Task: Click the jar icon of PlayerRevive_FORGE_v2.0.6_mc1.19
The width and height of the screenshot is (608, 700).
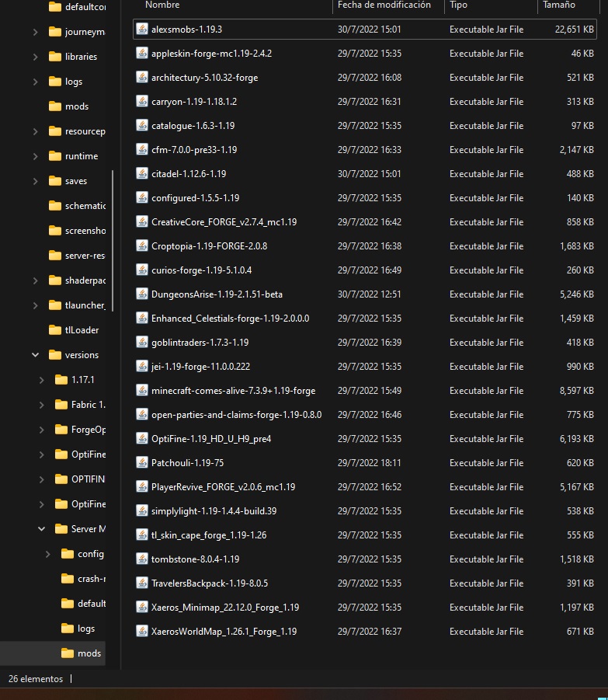Action: [142, 487]
